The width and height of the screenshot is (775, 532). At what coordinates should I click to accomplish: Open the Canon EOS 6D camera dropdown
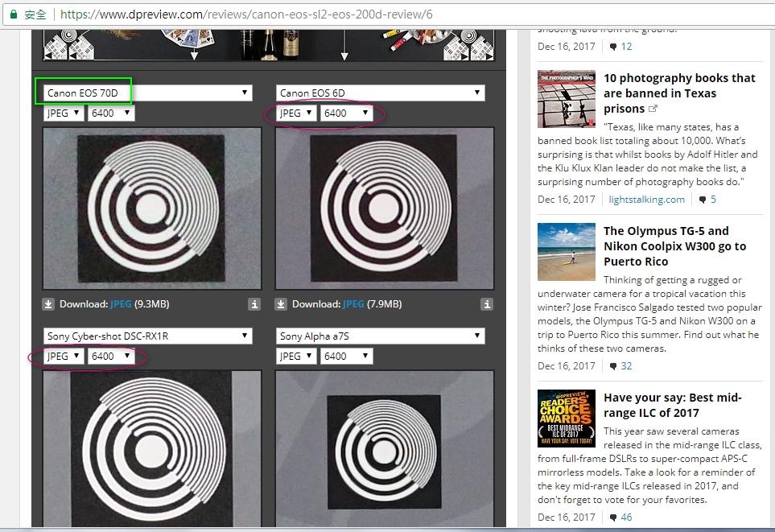click(x=380, y=93)
